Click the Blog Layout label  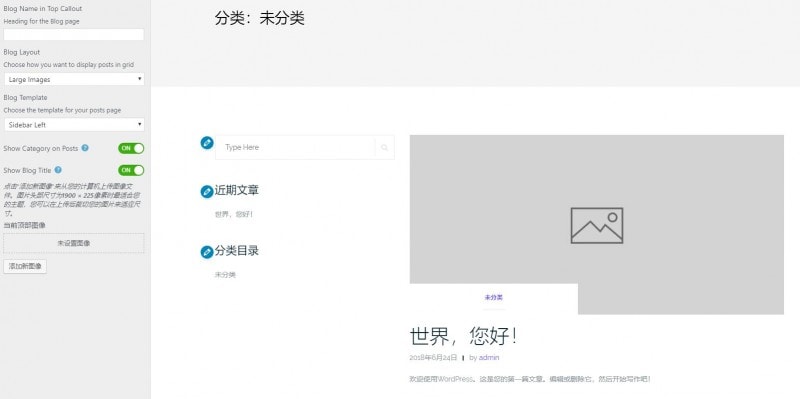pos(21,52)
